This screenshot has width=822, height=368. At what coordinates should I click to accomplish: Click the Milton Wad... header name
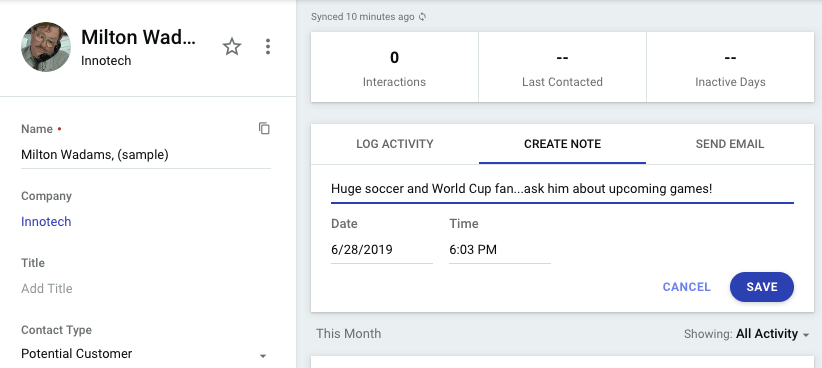tap(138, 37)
